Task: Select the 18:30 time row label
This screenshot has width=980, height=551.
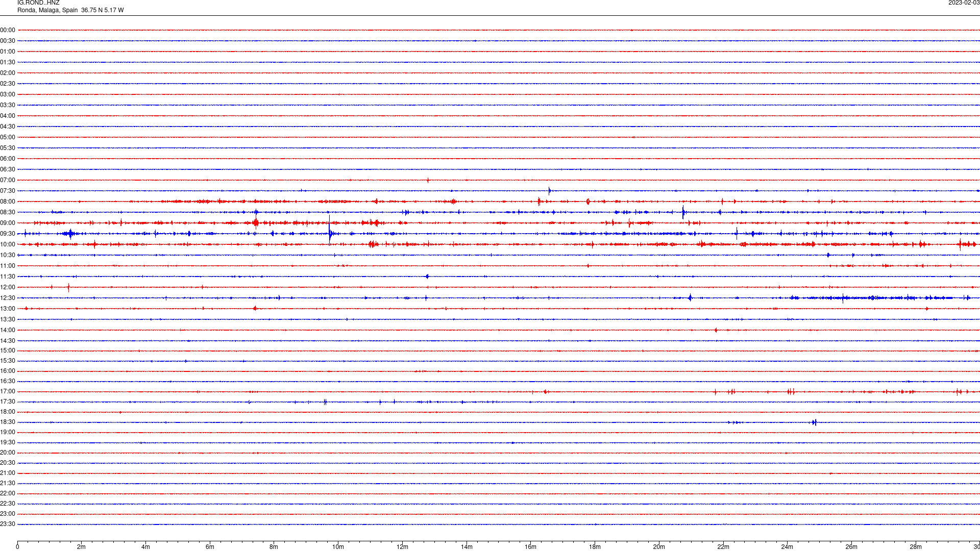Action: click(x=8, y=422)
